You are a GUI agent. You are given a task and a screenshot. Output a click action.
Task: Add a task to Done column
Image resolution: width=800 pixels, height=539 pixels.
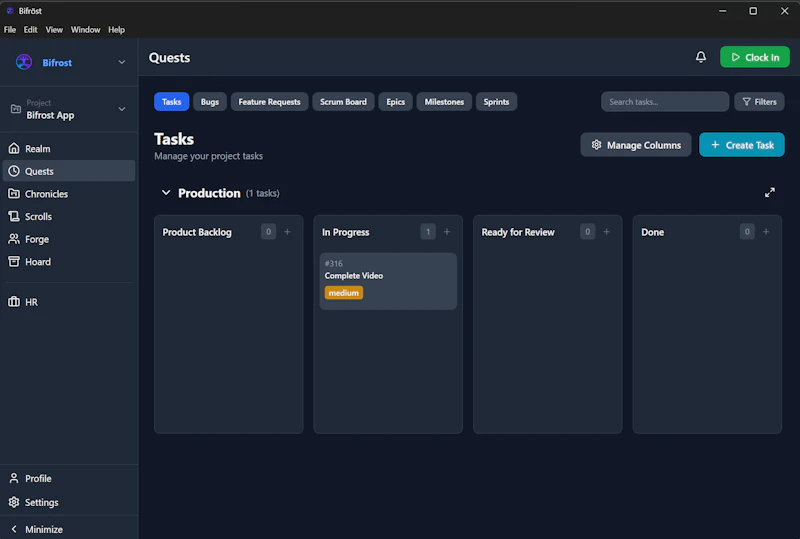(766, 232)
